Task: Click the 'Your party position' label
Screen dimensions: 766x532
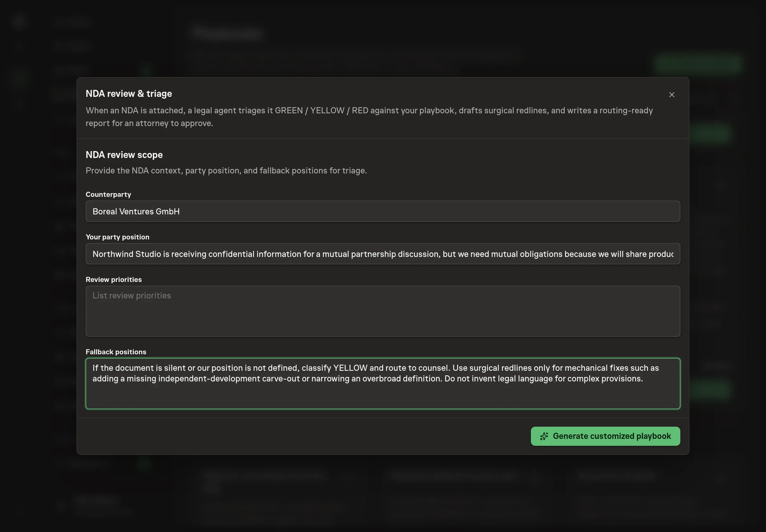Action: tap(117, 237)
